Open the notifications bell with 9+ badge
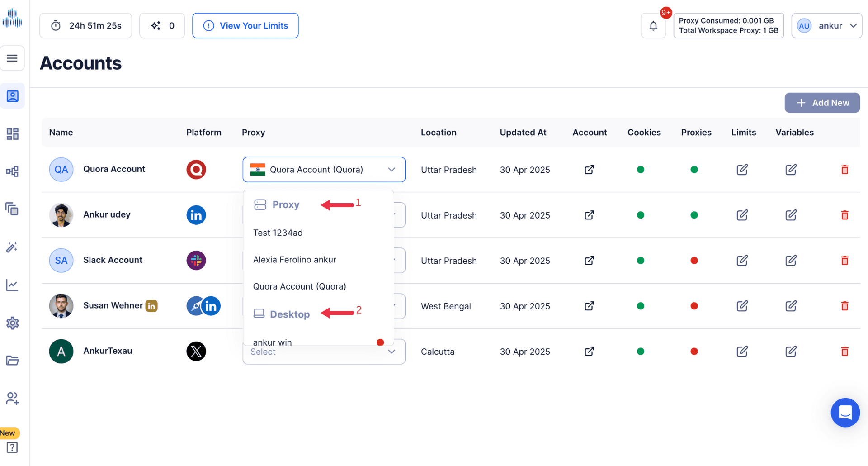868x466 pixels. (x=653, y=26)
